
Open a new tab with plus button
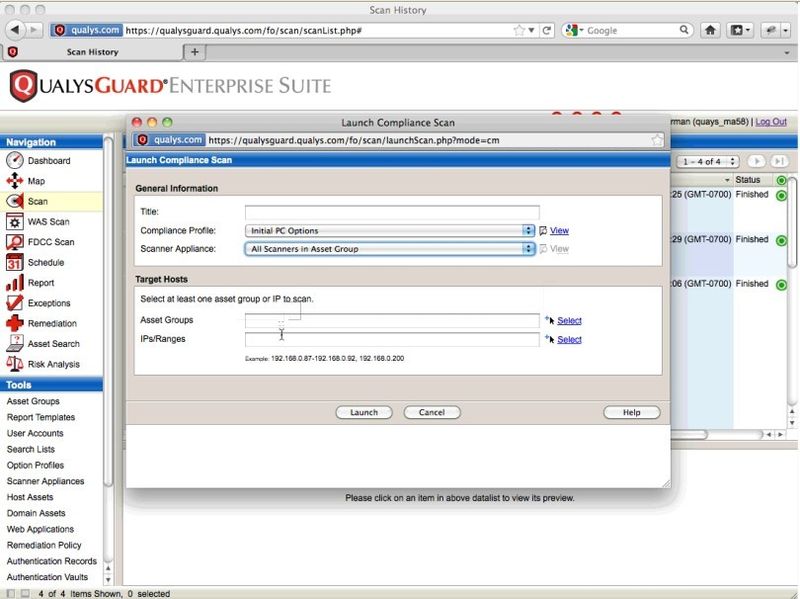pyautogui.click(x=194, y=52)
